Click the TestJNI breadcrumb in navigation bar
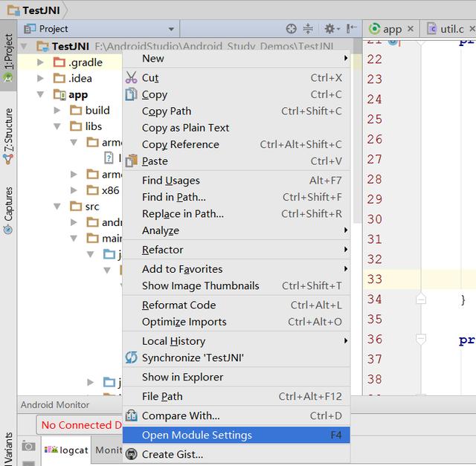Image resolution: width=476 pixels, height=466 pixels. click(34, 10)
